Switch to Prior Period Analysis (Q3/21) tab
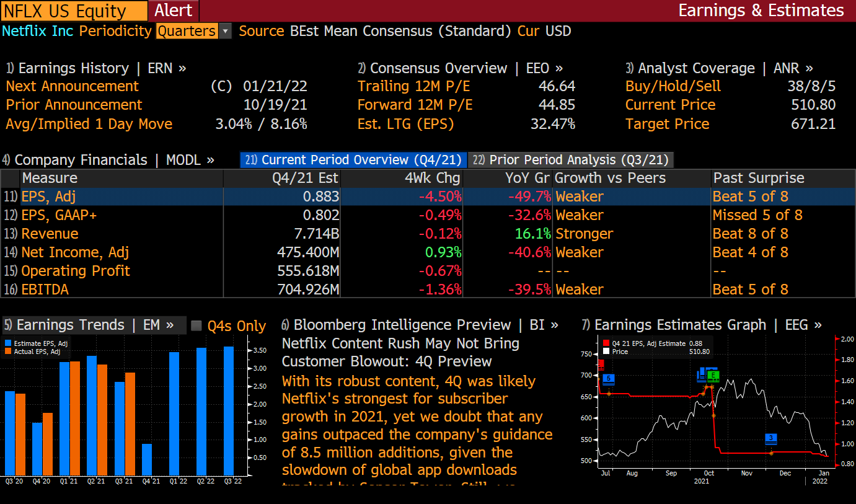Viewport: 856px width, 504px height. pyautogui.click(x=571, y=160)
